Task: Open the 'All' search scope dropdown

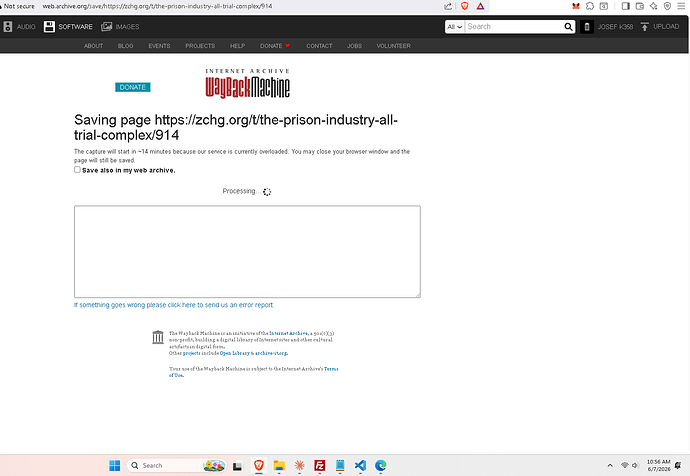Action: click(455, 27)
